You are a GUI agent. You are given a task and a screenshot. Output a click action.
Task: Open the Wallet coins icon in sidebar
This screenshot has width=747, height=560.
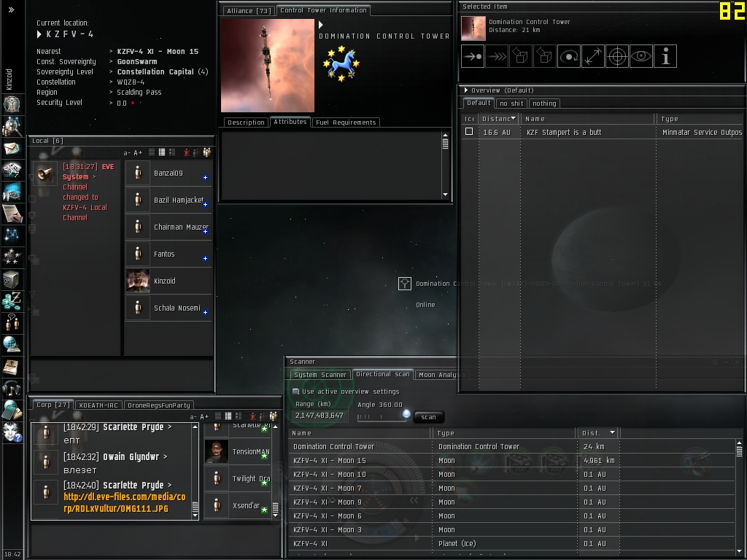coord(12,301)
